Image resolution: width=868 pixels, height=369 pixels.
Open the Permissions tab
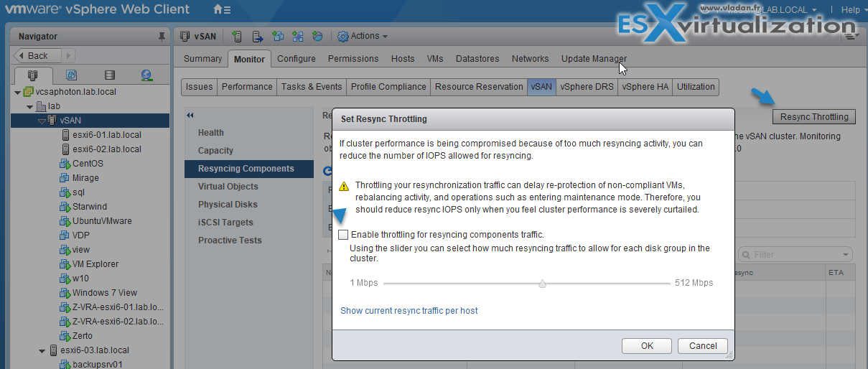point(353,59)
